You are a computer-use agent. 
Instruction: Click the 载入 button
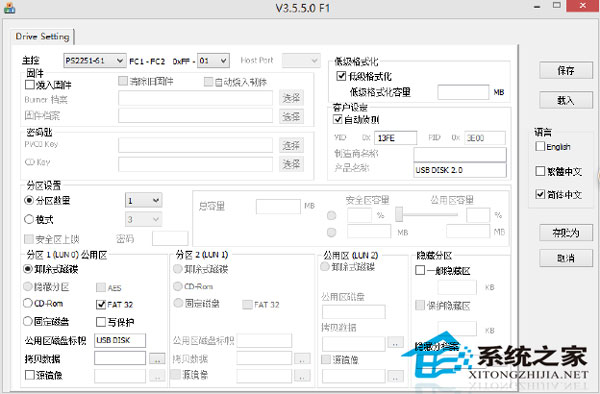(x=566, y=100)
